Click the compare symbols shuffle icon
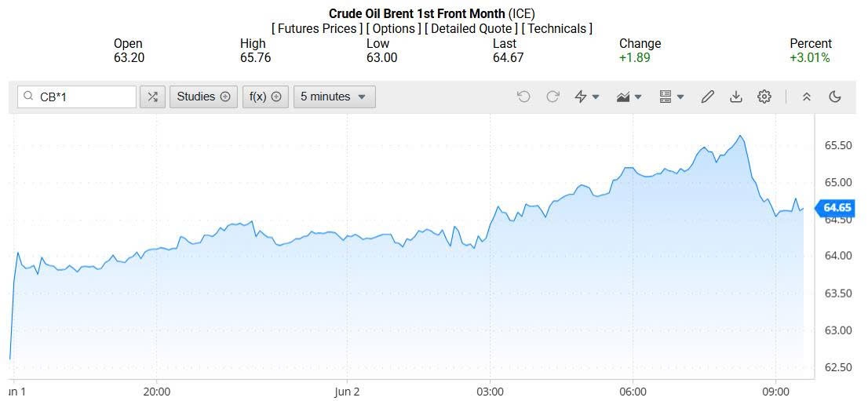The height and width of the screenshot is (401, 868). tap(152, 97)
